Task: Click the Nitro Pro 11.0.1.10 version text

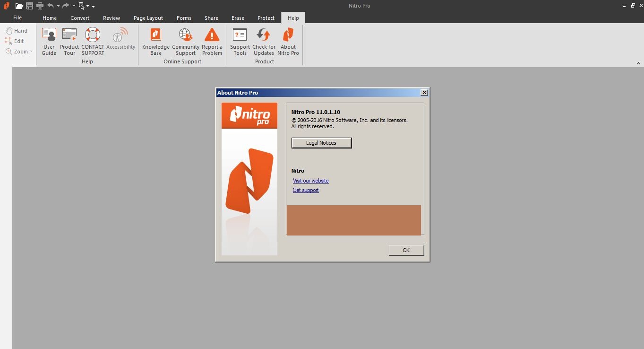Action: 316,112
